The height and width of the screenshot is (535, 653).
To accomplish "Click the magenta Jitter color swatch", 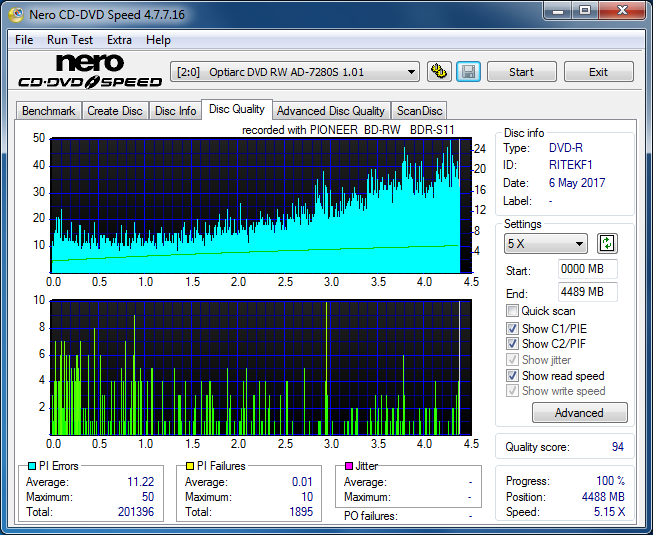I will point(349,466).
